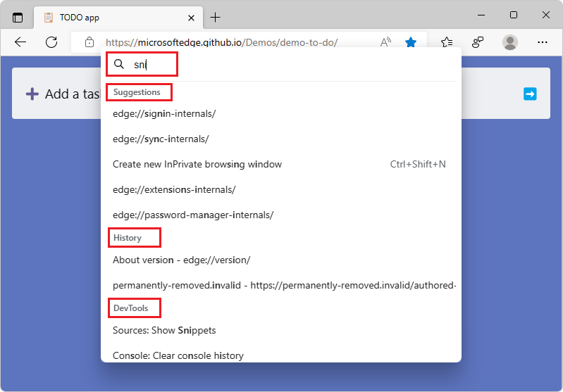Click the purple plus Add a task icon
Screen dimensions: 563x392
click(x=32, y=94)
